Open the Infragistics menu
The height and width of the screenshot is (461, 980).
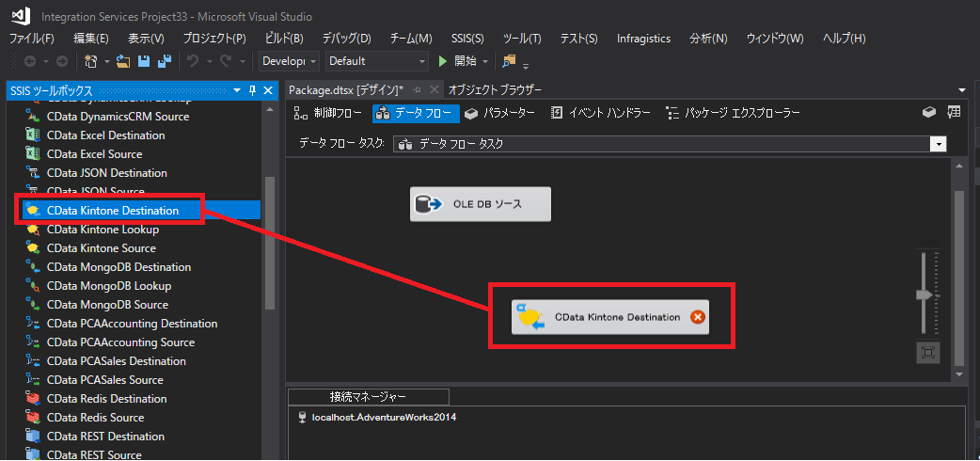tap(643, 39)
